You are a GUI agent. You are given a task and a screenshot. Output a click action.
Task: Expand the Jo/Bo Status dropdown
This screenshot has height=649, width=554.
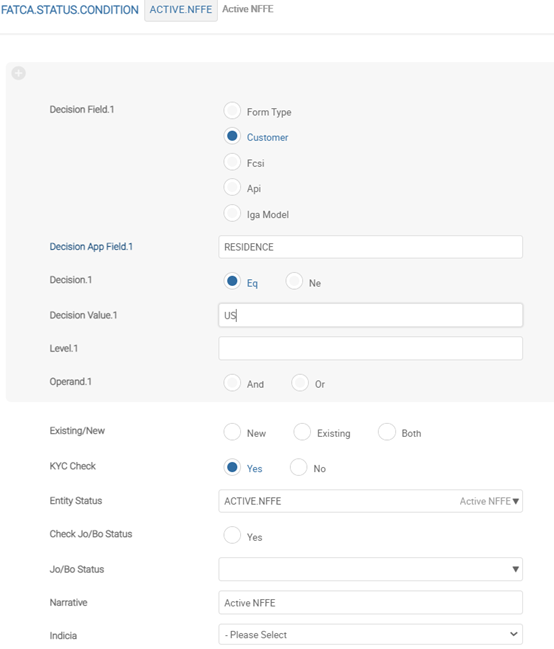[515, 569]
